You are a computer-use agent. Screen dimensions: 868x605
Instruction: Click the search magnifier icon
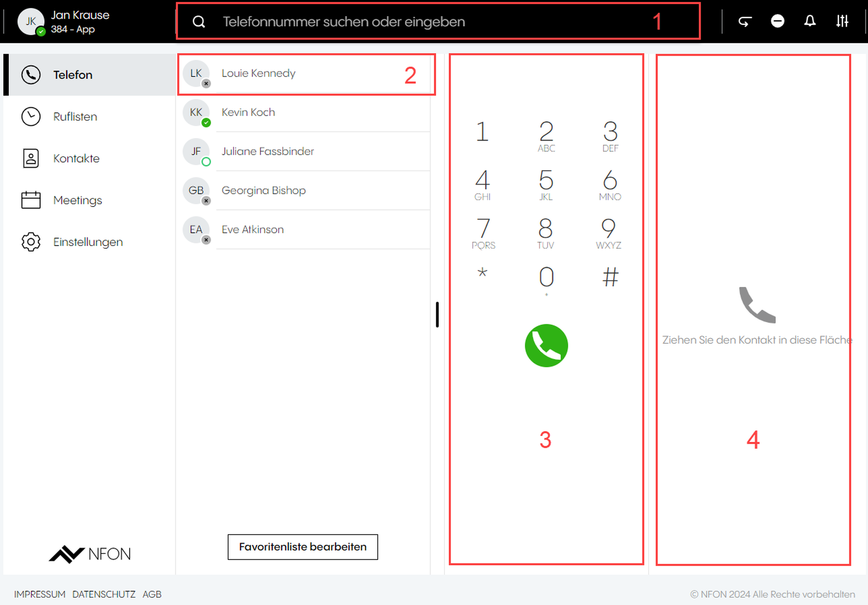pos(199,22)
